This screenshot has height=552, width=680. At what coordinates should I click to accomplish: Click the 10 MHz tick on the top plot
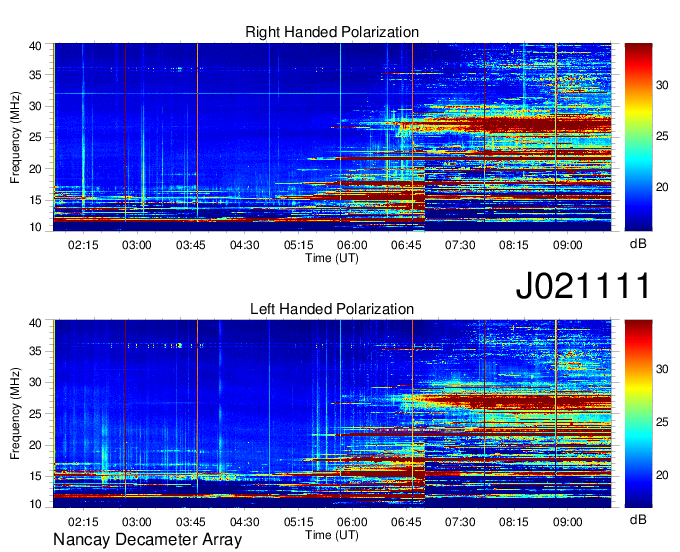point(35,227)
